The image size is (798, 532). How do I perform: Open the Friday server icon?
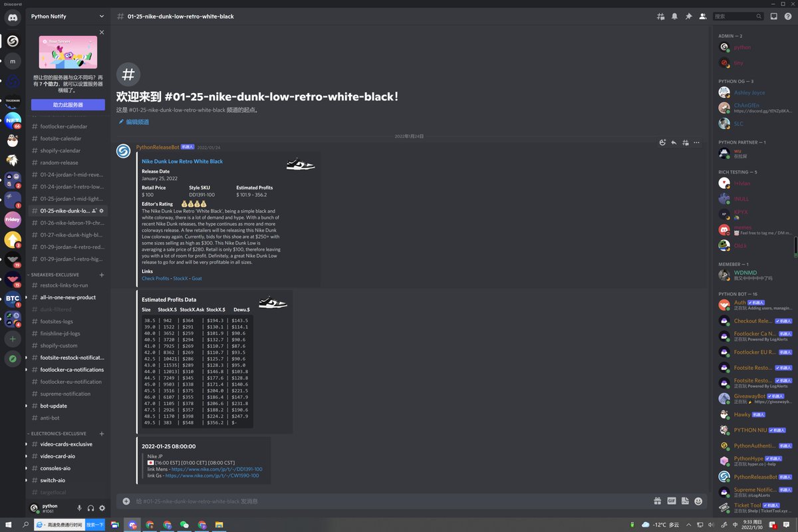click(13, 219)
